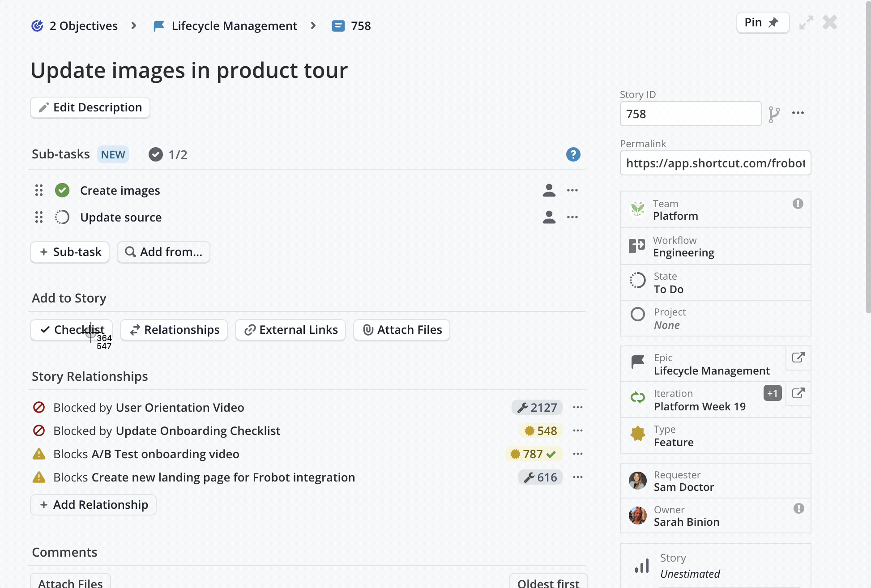The width and height of the screenshot is (871, 588).
Task: Open the ellipsis menu beside Story ID
Action: 798,113
